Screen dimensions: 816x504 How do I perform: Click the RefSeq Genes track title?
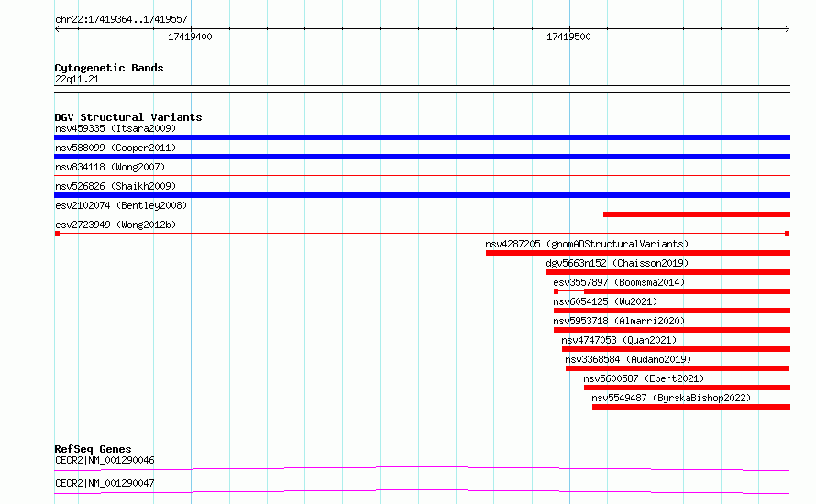pyautogui.click(x=93, y=449)
